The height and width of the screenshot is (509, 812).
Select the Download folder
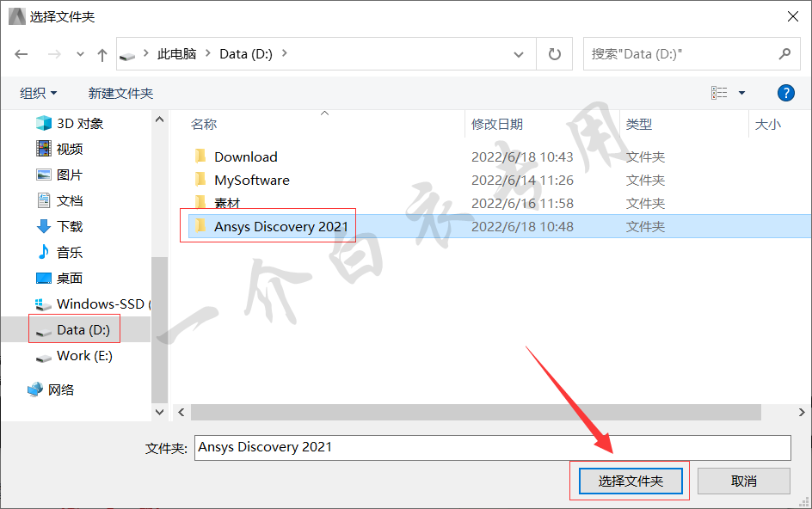coord(246,156)
